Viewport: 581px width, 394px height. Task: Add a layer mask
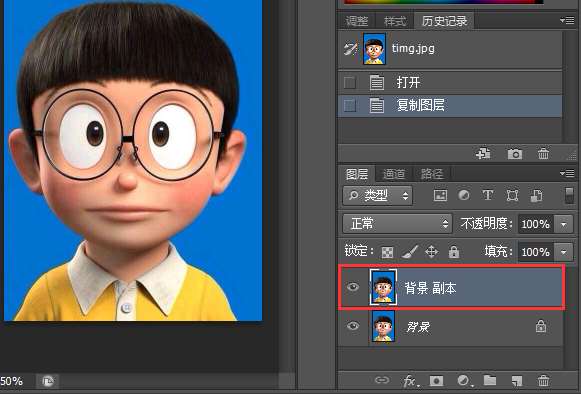436,380
